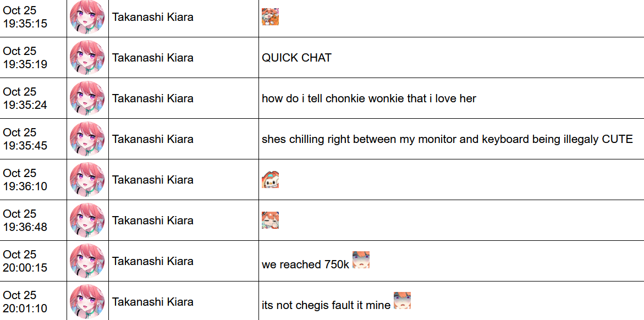This screenshot has height=320, width=644.
Task: Click Takanashi Kiara name in the 19:36:10 row
Action: (x=153, y=179)
